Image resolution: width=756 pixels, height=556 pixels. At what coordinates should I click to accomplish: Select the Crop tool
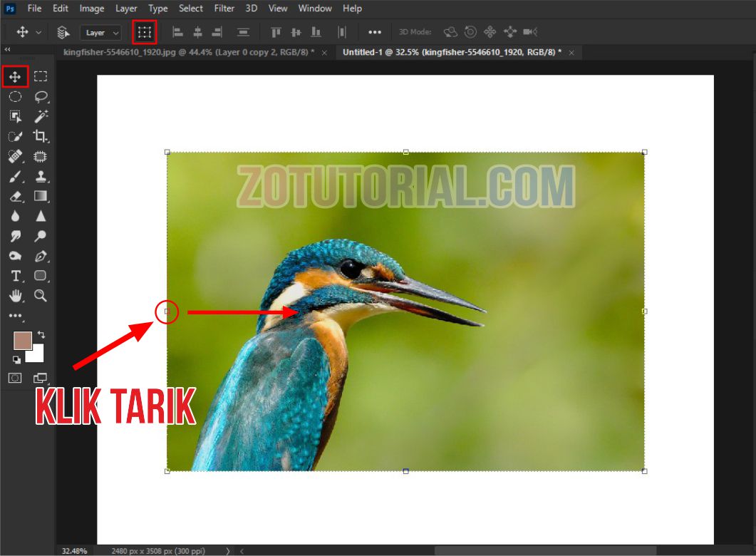[41, 136]
